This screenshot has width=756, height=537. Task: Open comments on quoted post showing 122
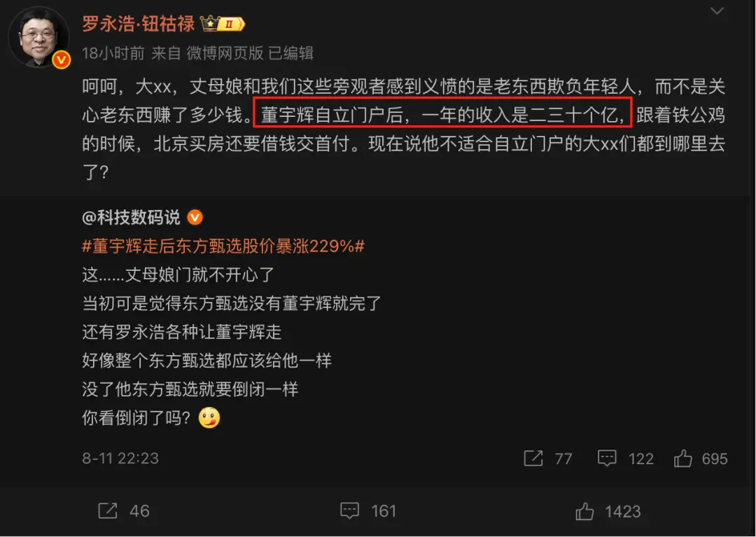pyautogui.click(x=625, y=459)
